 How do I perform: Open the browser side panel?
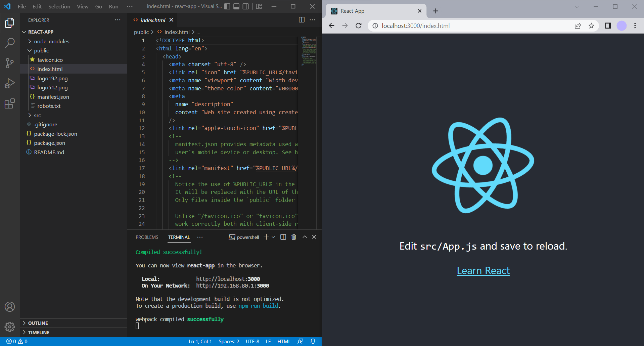pyautogui.click(x=608, y=26)
